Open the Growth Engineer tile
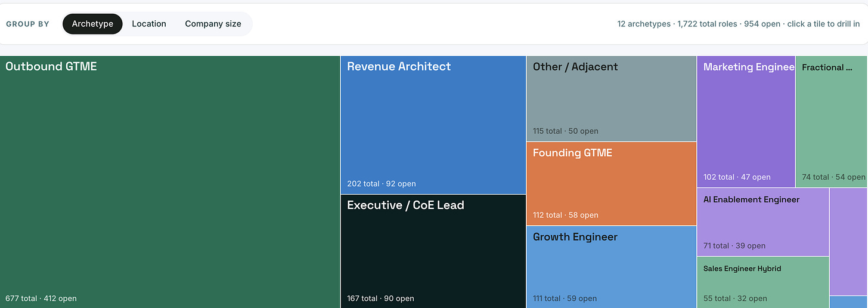 tap(611, 267)
